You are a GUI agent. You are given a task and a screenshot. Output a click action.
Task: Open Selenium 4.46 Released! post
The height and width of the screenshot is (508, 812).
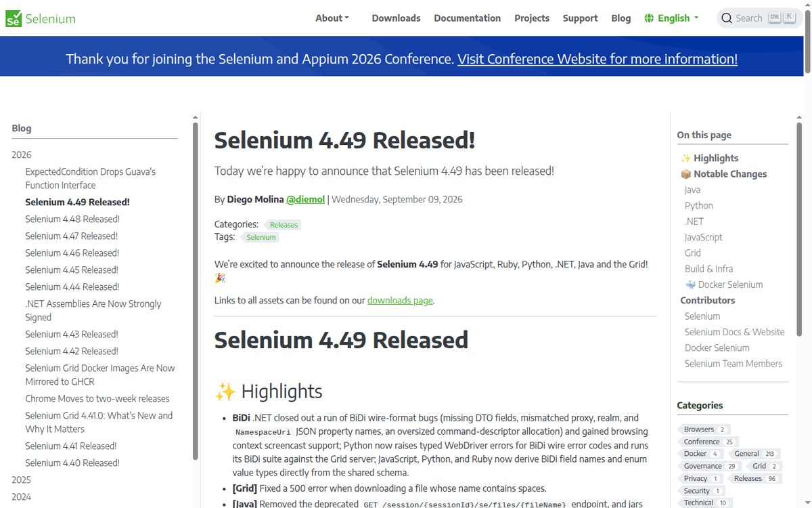[x=72, y=253]
